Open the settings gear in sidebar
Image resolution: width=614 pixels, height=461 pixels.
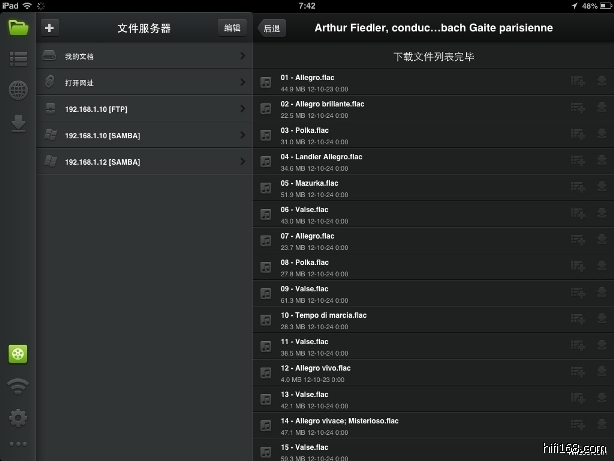(x=18, y=417)
